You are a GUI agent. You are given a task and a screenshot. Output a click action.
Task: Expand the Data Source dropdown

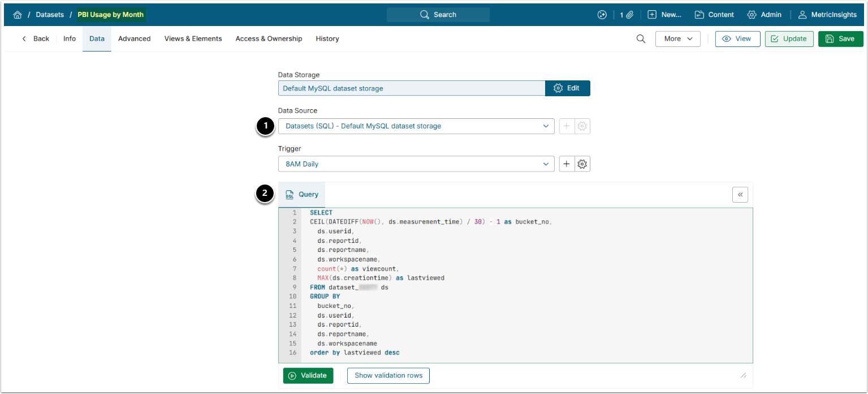416,126
